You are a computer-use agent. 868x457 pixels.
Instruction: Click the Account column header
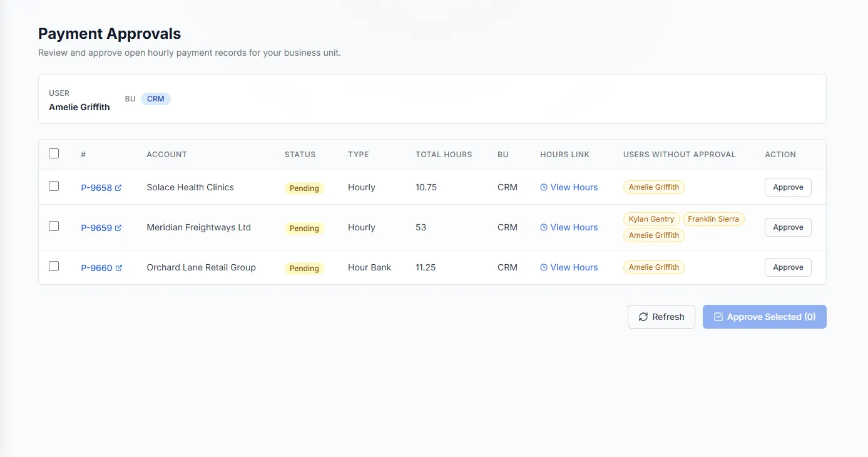coord(166,155)
